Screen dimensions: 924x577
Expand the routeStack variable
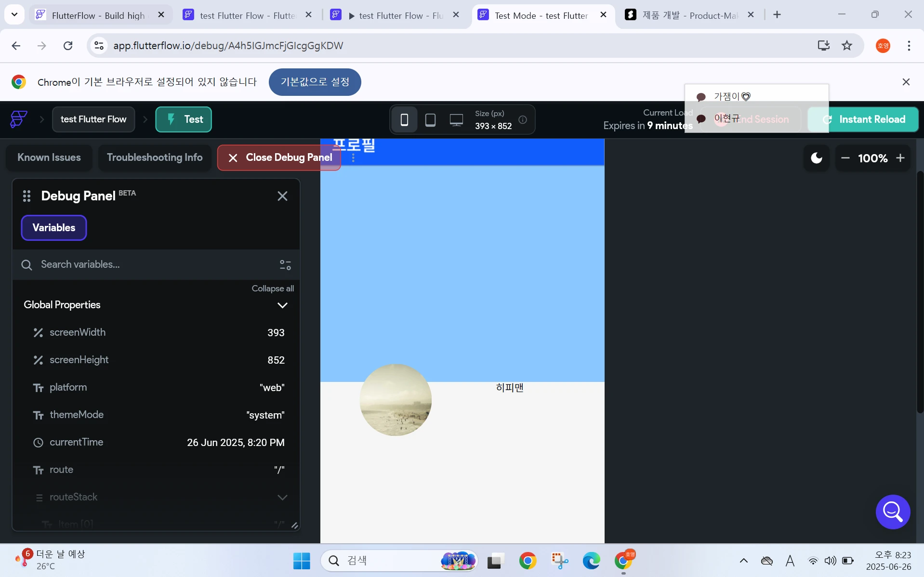(282, 498)
